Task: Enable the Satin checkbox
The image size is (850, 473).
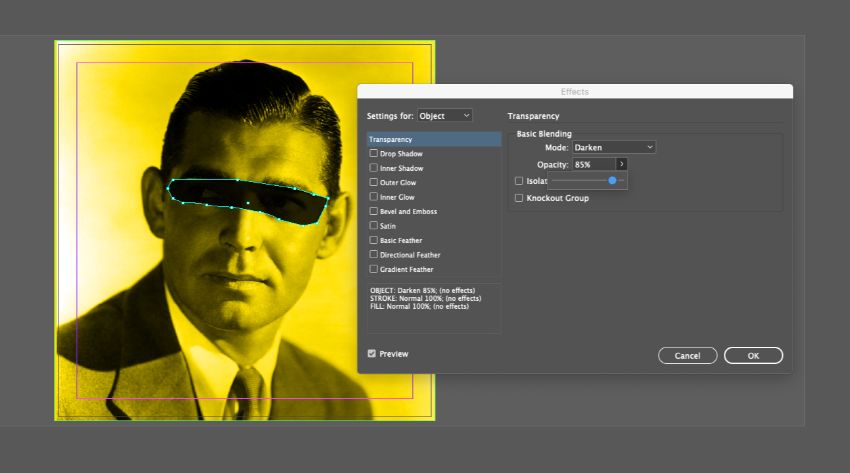Action: 374,225
